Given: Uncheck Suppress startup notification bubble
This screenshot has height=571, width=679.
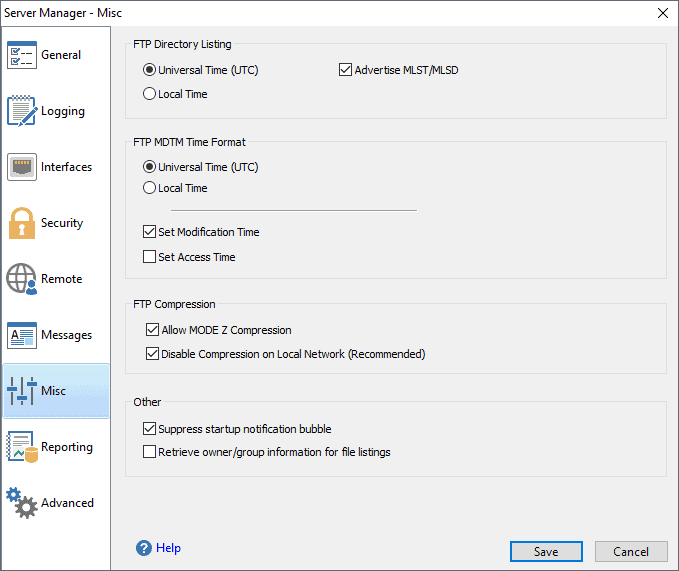Looking at the screenshot, I should pos(149,429).
